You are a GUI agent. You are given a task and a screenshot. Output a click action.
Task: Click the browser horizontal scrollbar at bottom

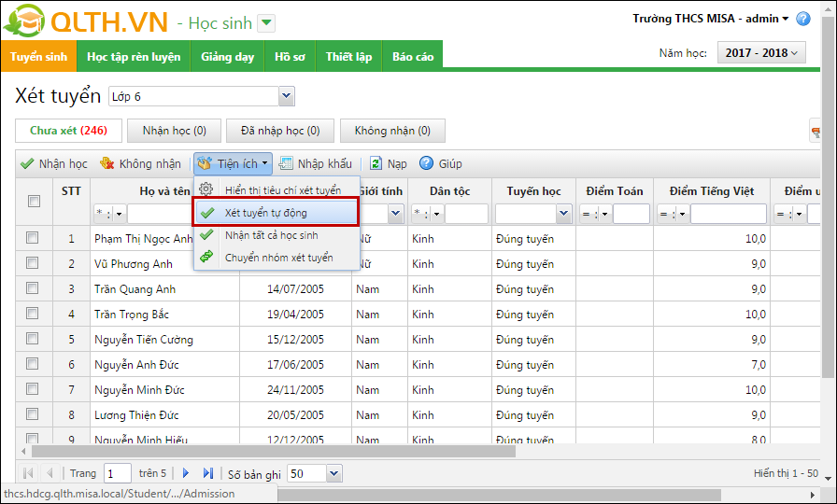tap(499, 495)
